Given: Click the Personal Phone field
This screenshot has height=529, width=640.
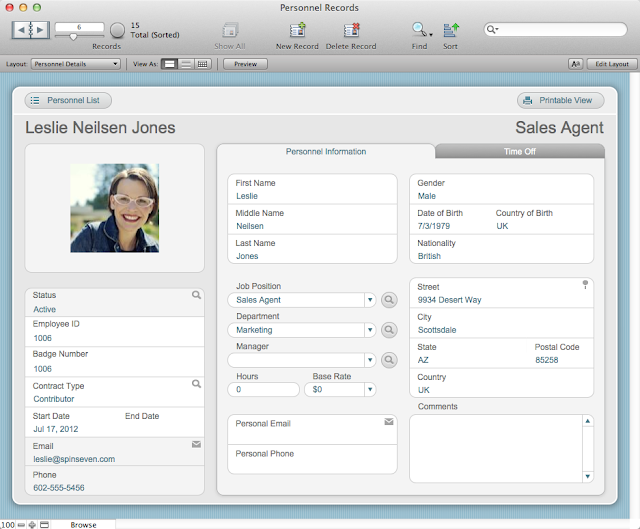Looking at the screenshot, I should 312,459.
